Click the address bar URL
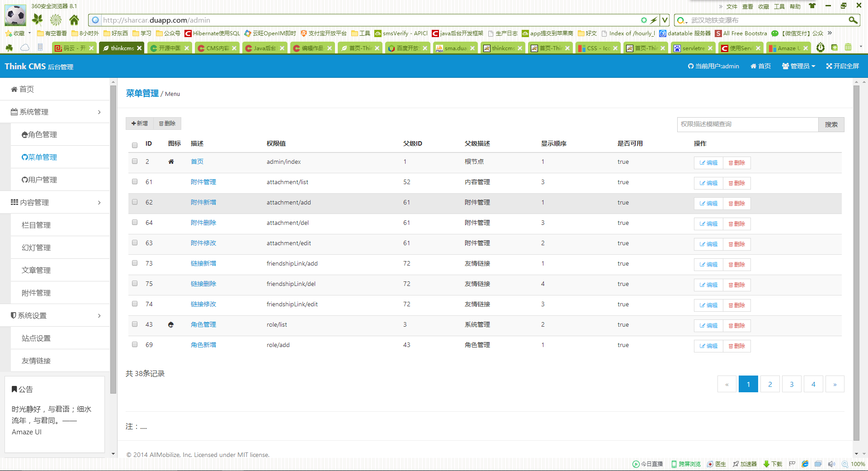868x471 pixels. [156, 20]
